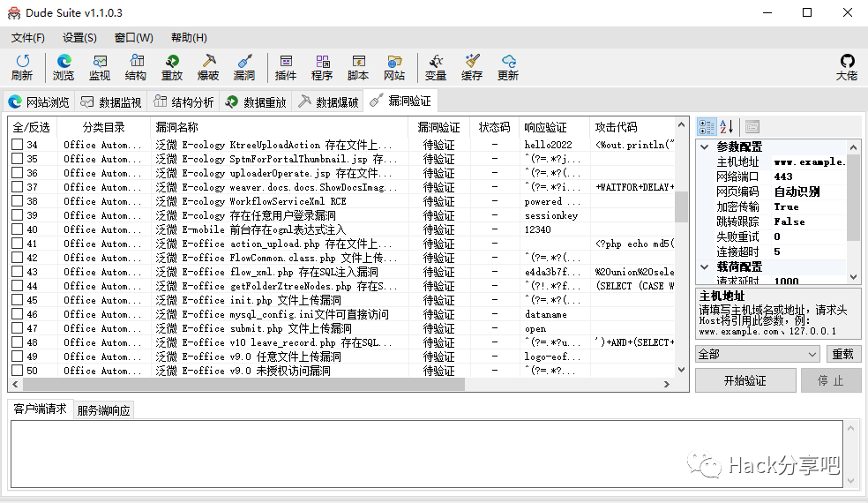Click inside the client request text area
This screenshot has height=503, width=868.
tap(426, 454)
